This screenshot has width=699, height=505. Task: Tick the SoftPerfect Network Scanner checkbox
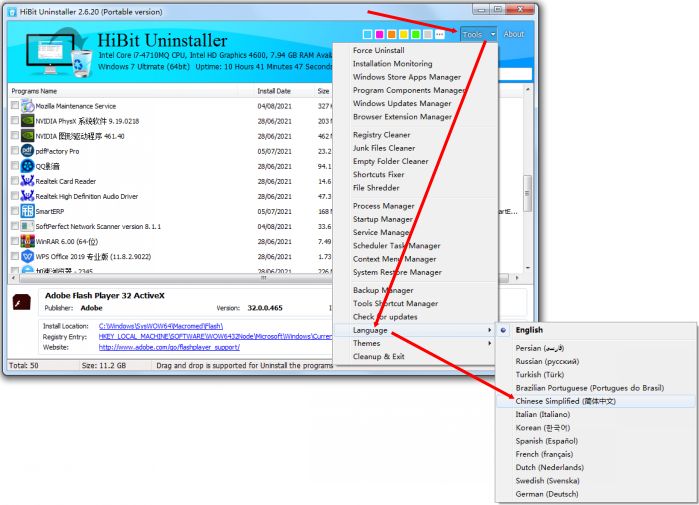click(15, 226)
